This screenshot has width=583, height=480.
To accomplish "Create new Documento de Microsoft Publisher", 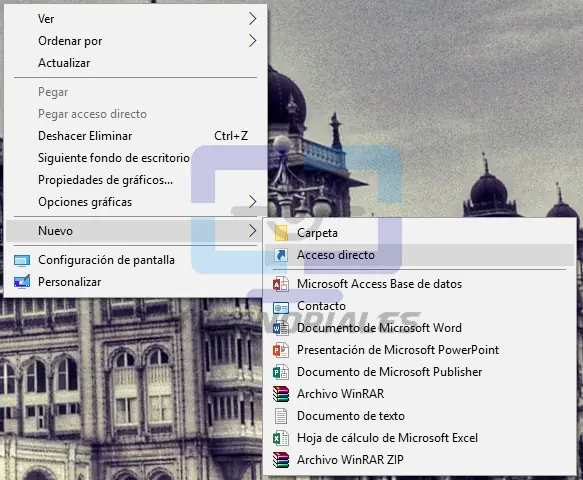I will 420,372.
